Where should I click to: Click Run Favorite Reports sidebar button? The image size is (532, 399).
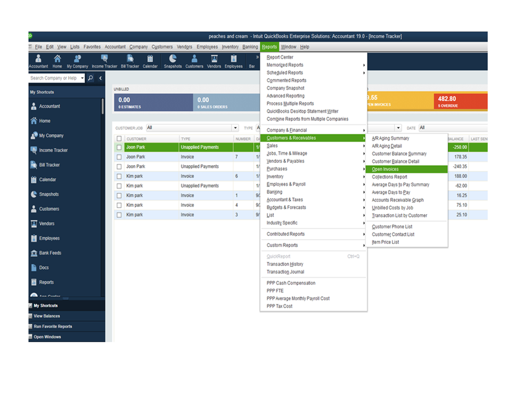pos(67,327)
